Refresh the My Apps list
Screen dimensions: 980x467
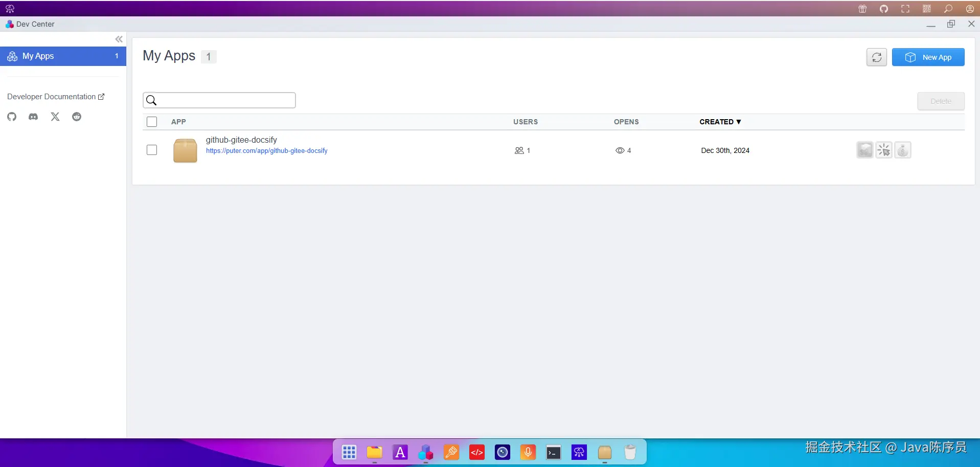click(877, 57)
